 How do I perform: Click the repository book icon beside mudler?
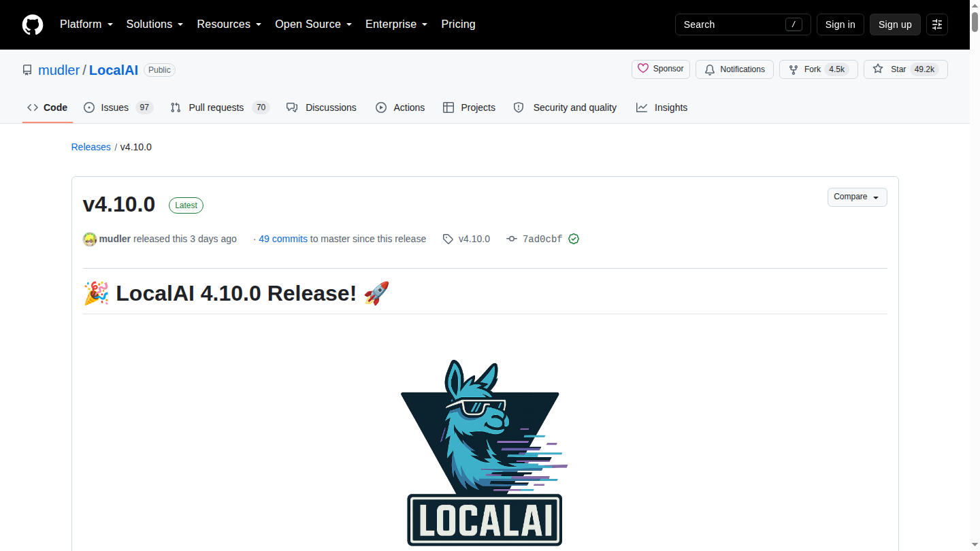click(27, 70)
